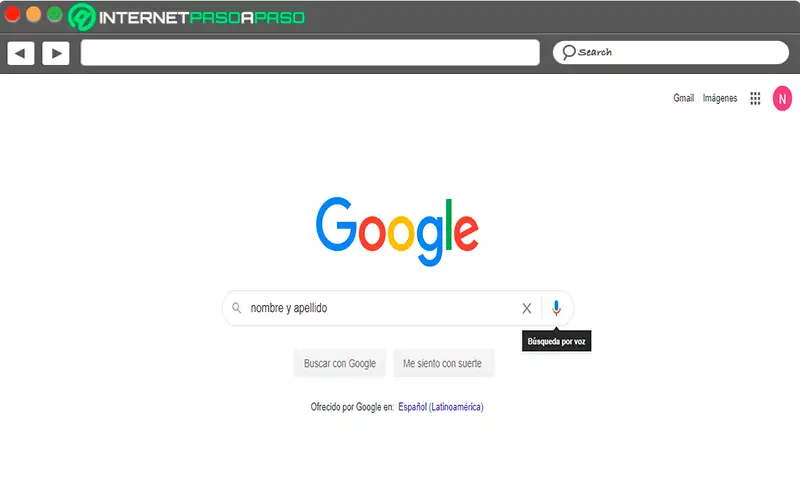
Task: Click the green window maximize button
Action: coord(54,14)
